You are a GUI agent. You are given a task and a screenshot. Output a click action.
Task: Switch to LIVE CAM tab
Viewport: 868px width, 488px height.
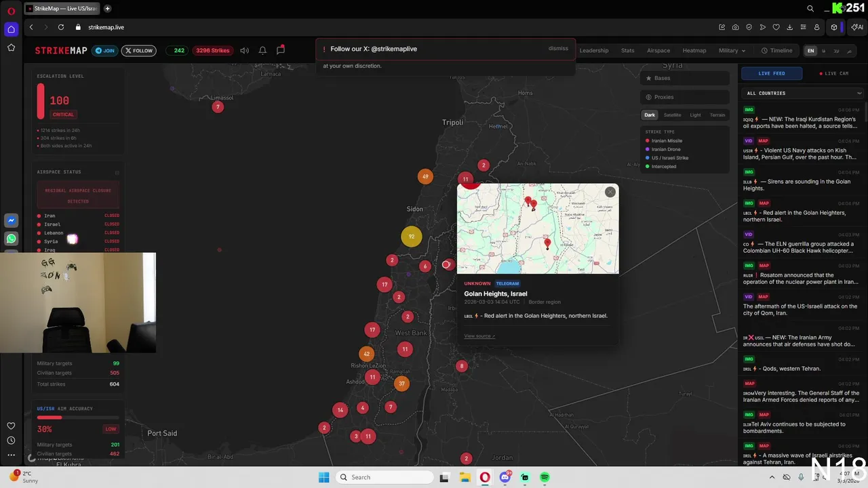pyautogui.click(x=834, y=73)
